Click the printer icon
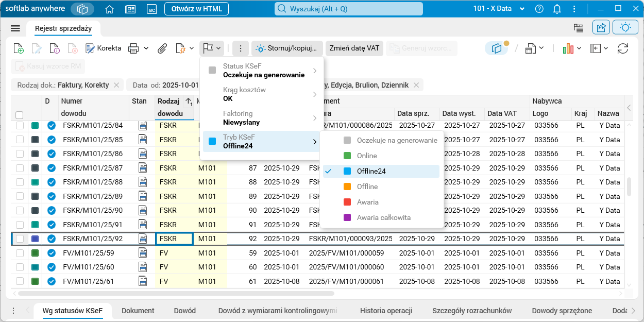The height and width of the screenshot is (322, 644). coord(133,48)
